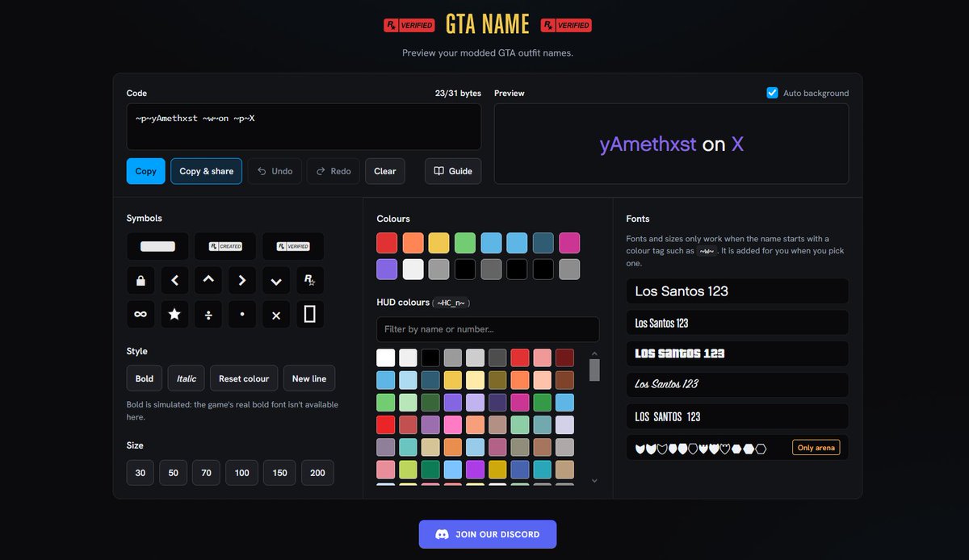Pick the pink magenta colour swatch
The width and height of the screenshot is (969, 560).
[x=569, y=243]
